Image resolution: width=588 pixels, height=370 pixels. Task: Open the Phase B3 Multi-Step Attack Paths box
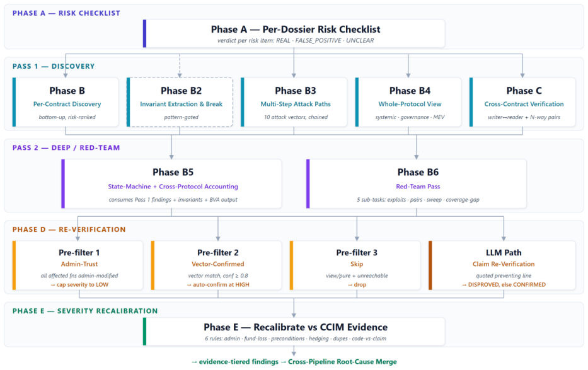tap(294, 102)
